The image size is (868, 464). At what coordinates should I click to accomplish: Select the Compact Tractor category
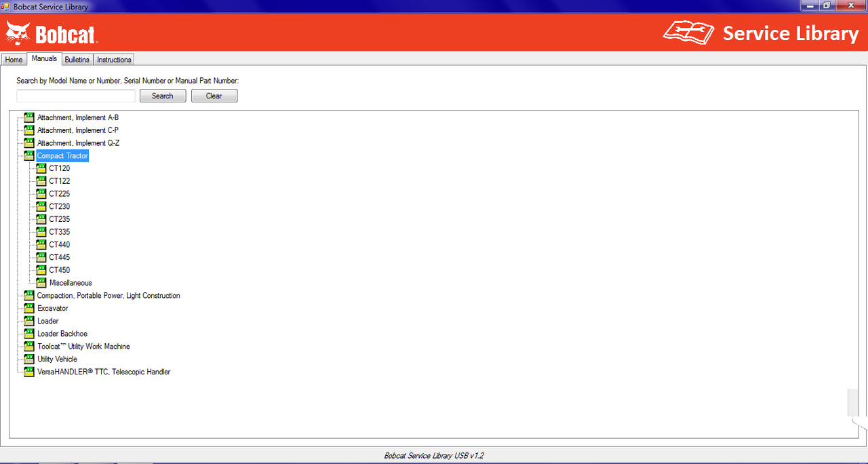tap(62, 155)
